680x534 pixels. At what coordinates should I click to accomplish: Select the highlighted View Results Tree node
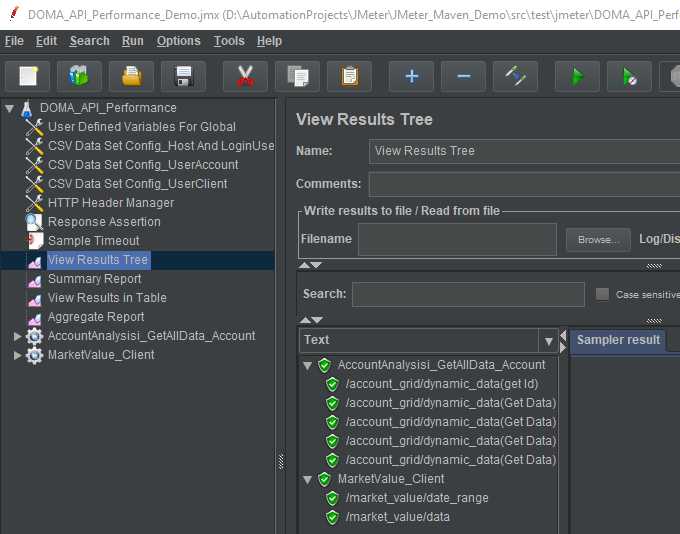pyautogui.click(x=98, y=260)
